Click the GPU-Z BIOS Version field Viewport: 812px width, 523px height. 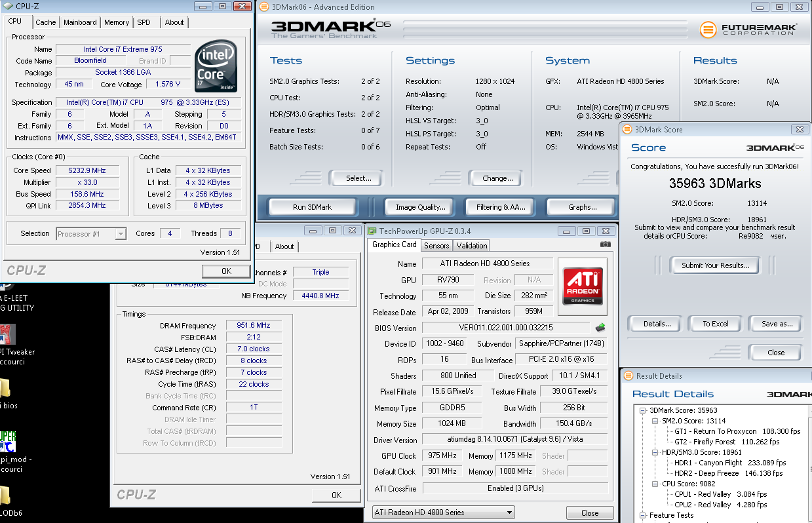point(506,328)
